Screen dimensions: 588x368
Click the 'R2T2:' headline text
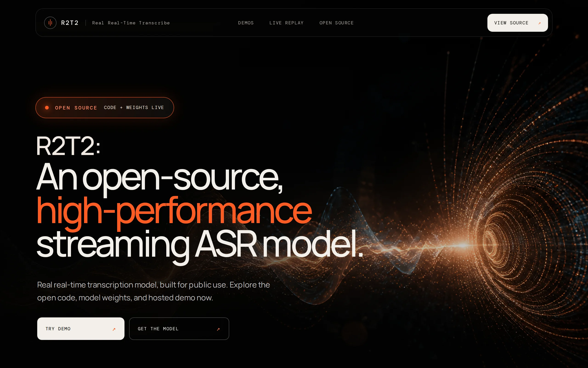[x=68, y=146]
